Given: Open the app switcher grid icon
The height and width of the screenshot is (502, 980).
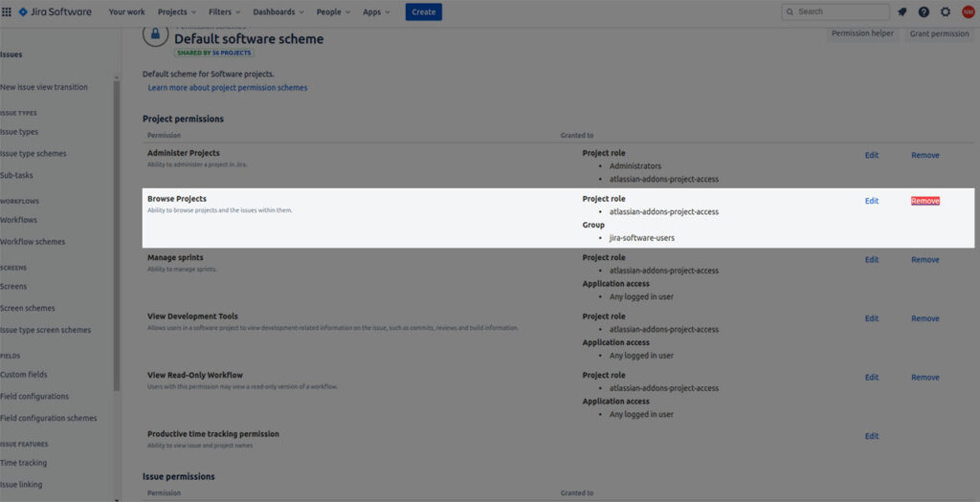Looking at the screenshot, I should [7, 11].
